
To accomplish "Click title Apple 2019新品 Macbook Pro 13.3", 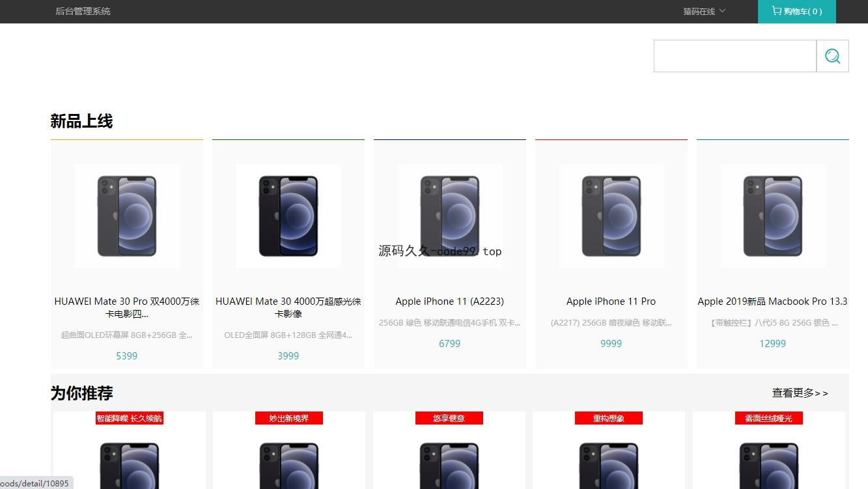I will [773, 301].
